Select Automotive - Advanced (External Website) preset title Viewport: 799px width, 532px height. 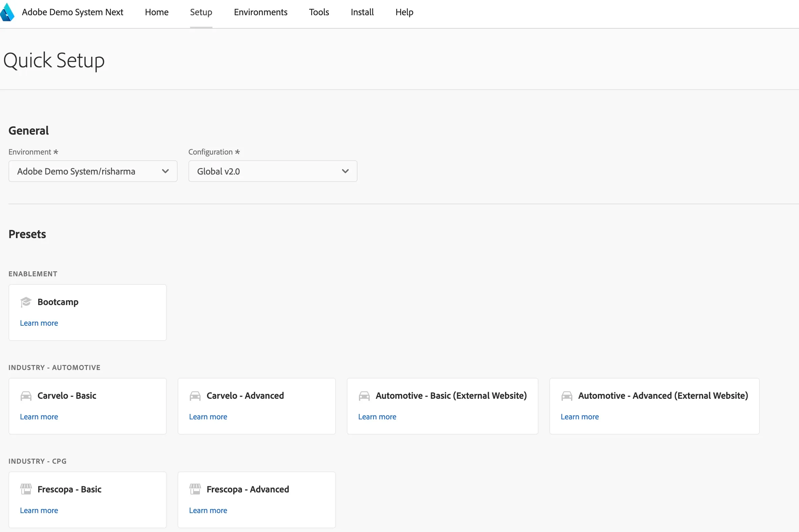(x=663, y=396)
